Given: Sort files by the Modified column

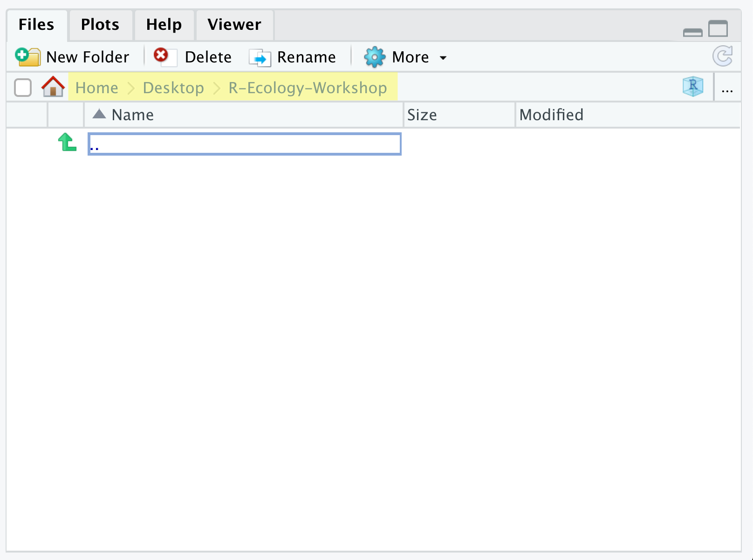Looking at the screenshot, I should pos(552,115).
